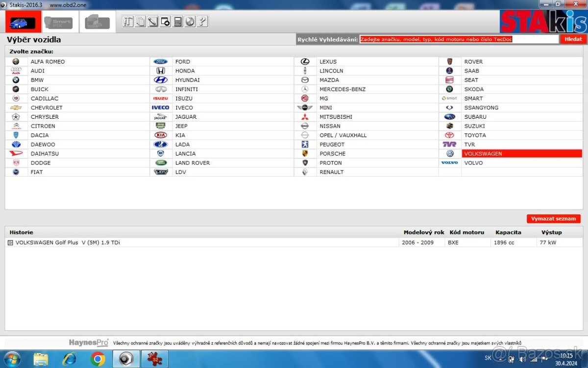588x368 pixels.
Task: Click the Porsche crest logo
Action: point(305,154)
